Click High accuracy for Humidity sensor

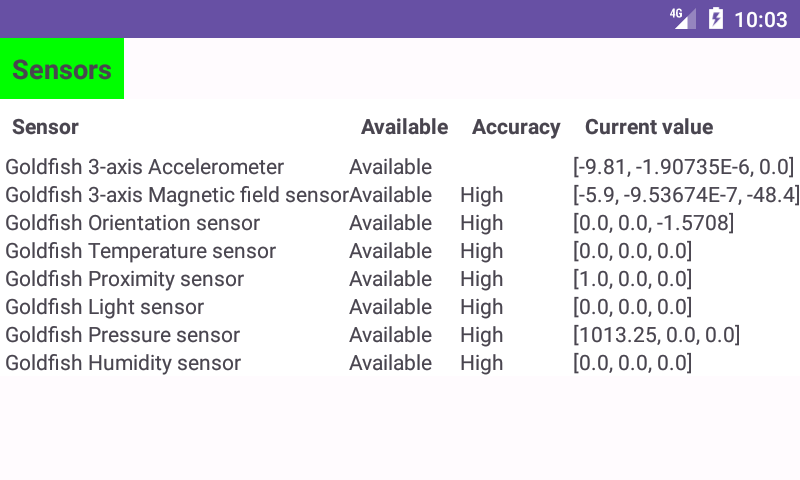click(482, 363)
